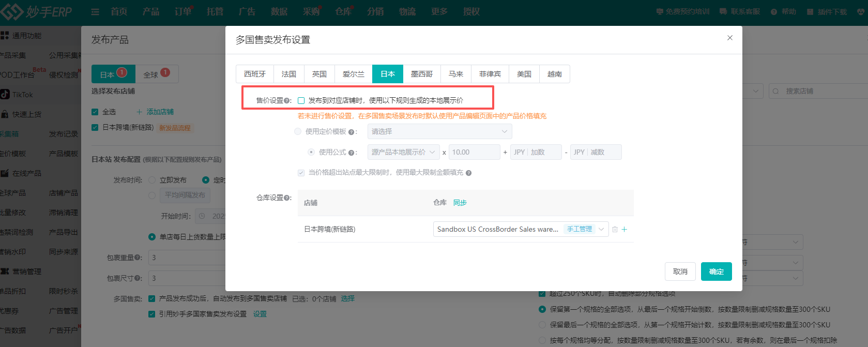Click the 选择 link after 已选: 0个店铺

(348, 299)
